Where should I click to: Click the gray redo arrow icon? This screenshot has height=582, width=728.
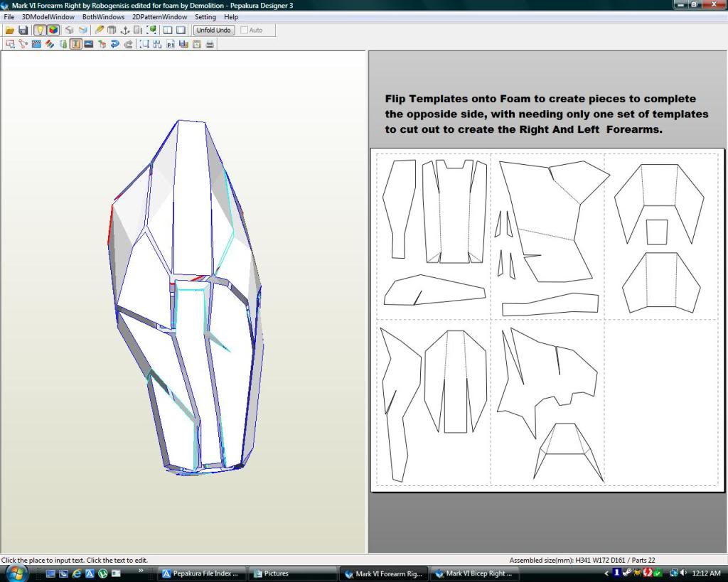[x=128, y=44]
